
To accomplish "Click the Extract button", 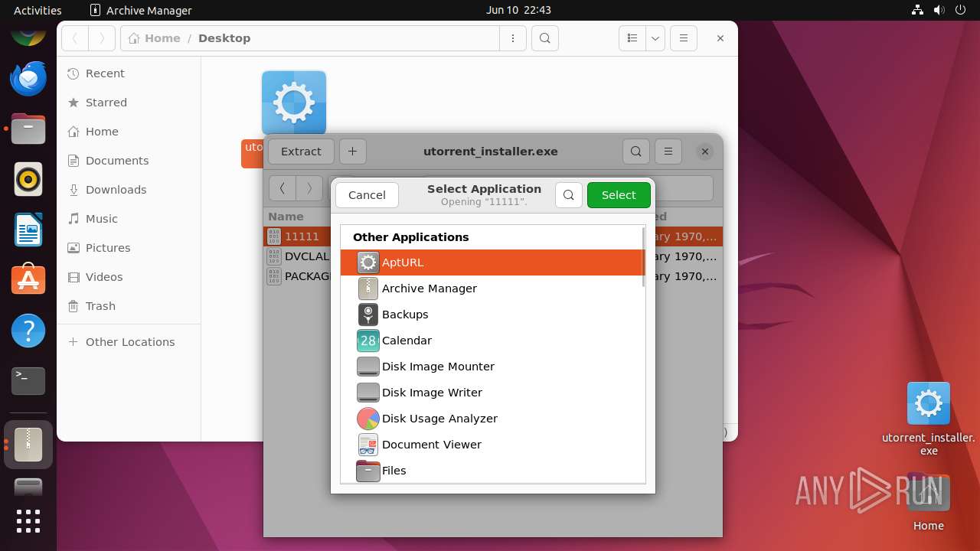I will (301, 152).
